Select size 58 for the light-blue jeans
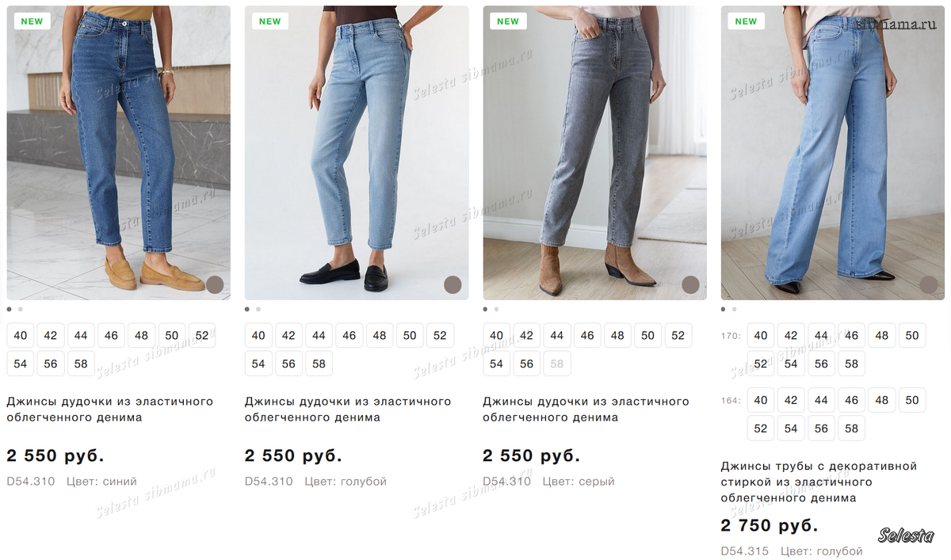 [319, 364]
